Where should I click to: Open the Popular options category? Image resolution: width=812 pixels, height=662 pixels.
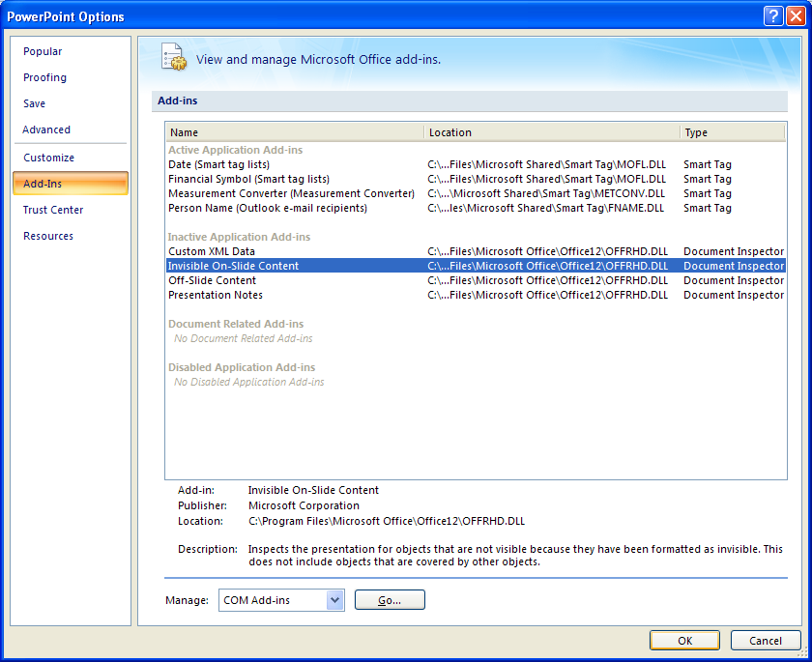(43, 51)
